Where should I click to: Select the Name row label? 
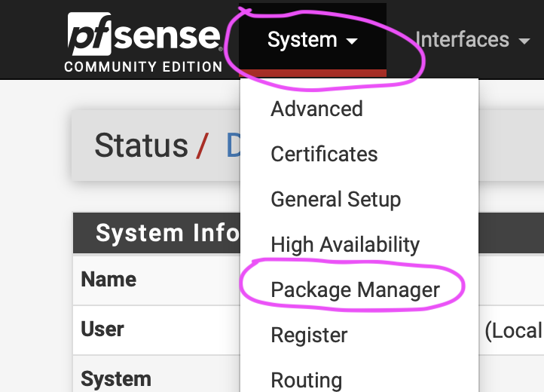(x=108, y=280)
